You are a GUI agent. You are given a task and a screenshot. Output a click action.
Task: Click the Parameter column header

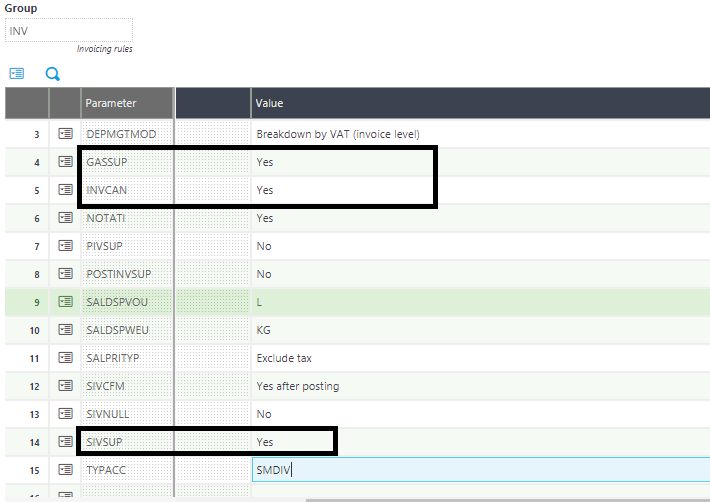[x=127, y=103]
